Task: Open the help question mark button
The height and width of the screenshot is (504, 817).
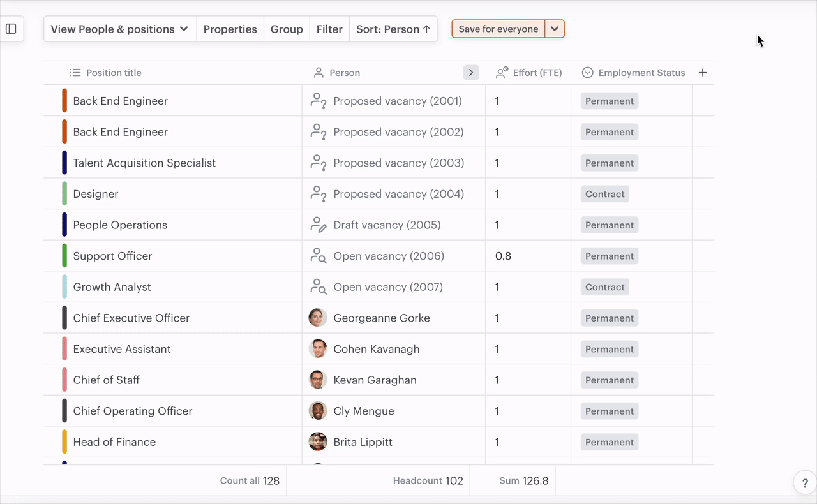Action: [x=804, y=484]
